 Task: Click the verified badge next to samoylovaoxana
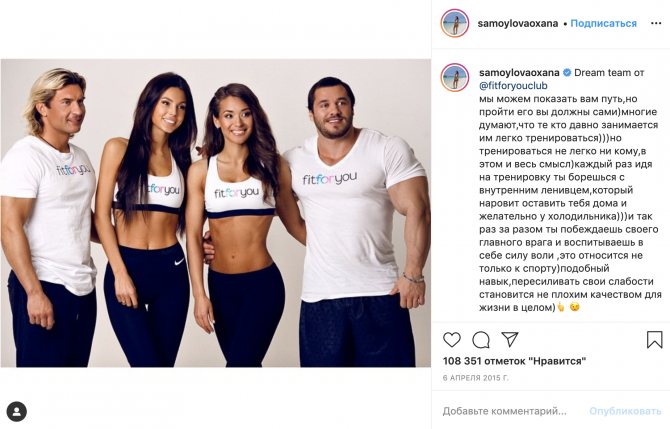[x=567, y=73]
